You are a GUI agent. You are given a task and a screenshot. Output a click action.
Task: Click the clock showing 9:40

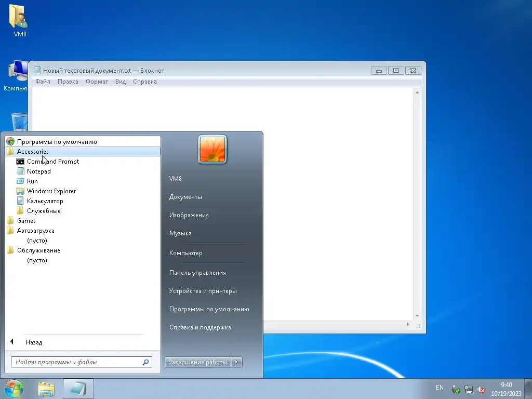(506, 385)
